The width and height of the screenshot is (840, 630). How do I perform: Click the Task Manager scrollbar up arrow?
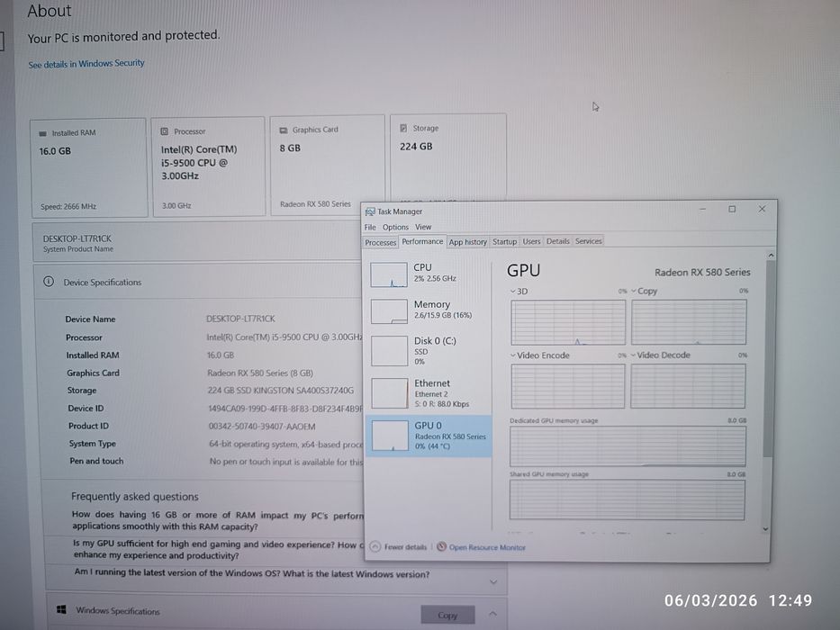click(x=771, y=256)
